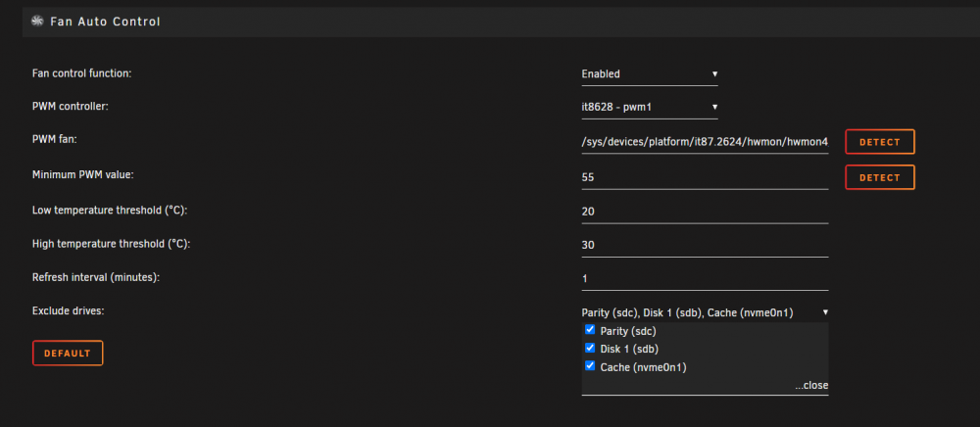The image size is (980, 427).
Task: Click the Low temperature threshold field showing 20
Action: click(705, 212)
